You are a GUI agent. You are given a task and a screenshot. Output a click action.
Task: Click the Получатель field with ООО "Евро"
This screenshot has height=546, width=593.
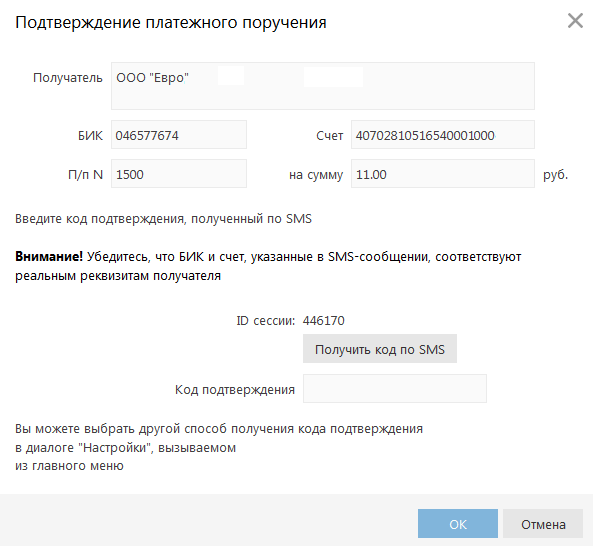(323, 86)
